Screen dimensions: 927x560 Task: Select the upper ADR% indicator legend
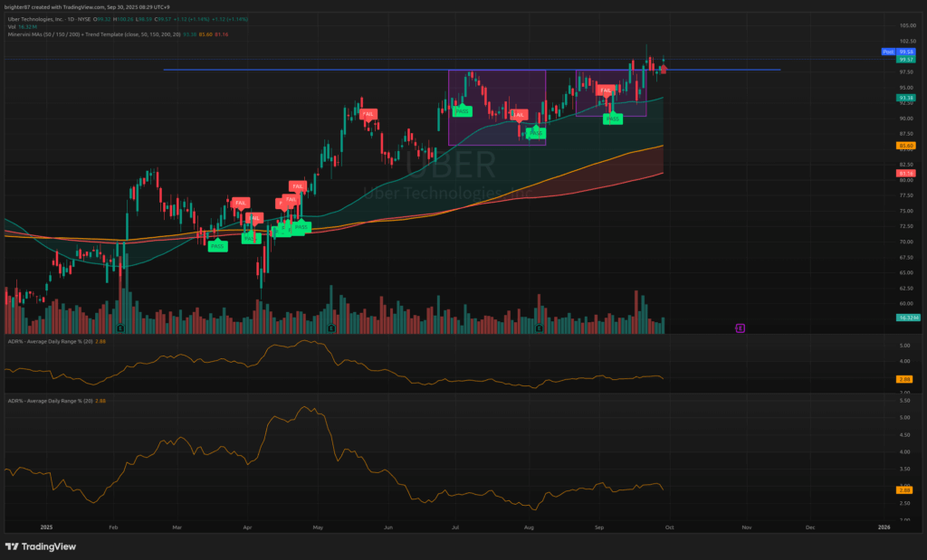57,341
